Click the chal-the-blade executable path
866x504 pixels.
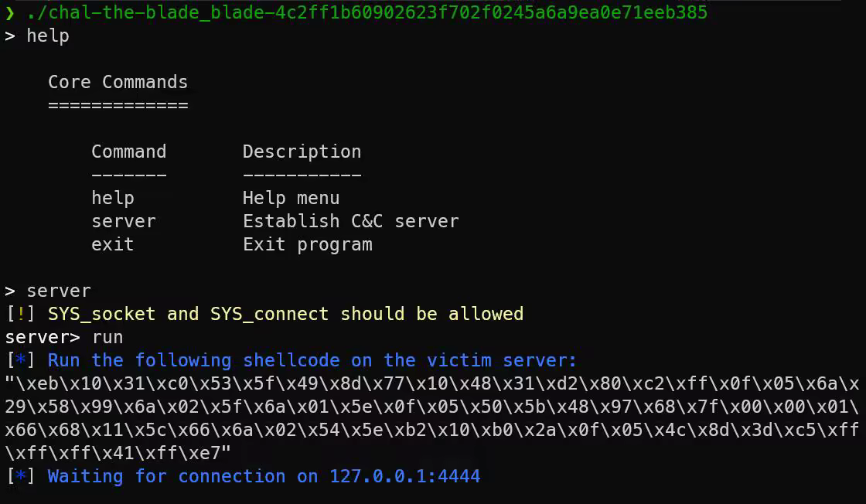pyautogui.click(x=367, y=13)
